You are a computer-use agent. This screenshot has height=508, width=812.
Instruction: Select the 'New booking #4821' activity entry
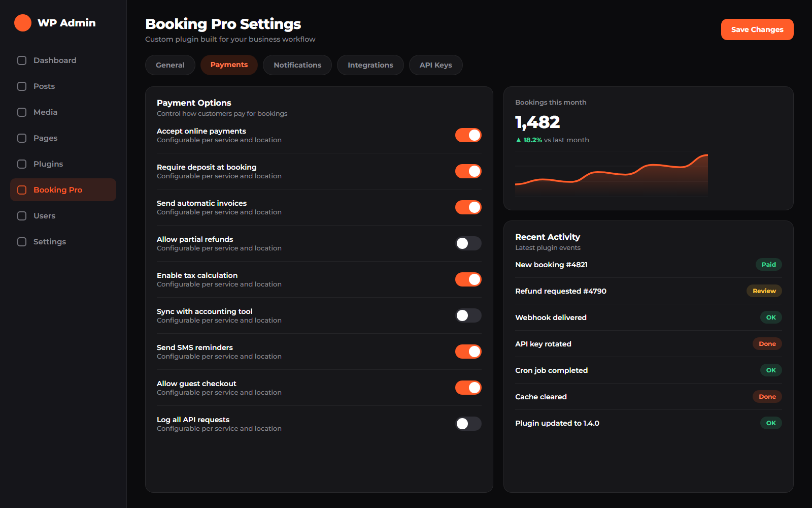649,265
